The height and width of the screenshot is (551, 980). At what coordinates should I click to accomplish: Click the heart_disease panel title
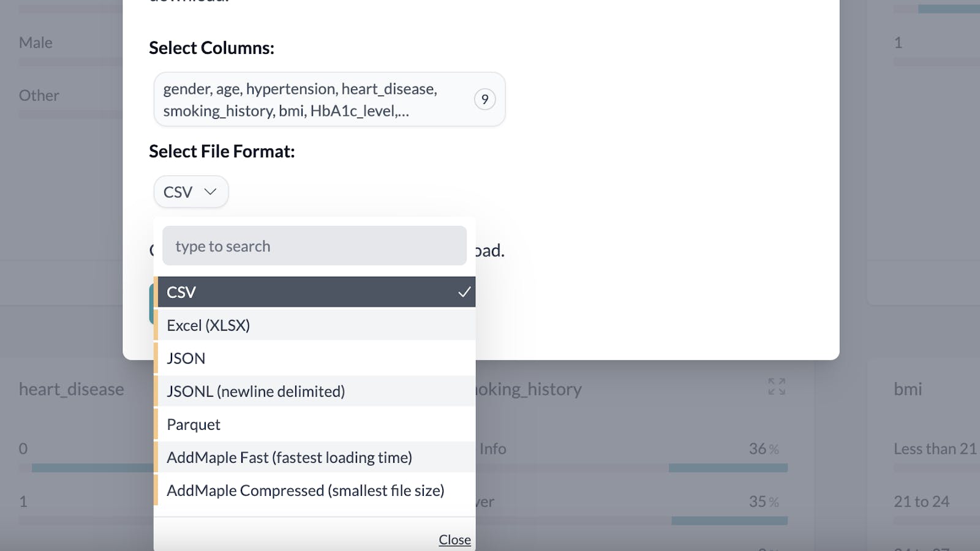click(x=71, y=389)
